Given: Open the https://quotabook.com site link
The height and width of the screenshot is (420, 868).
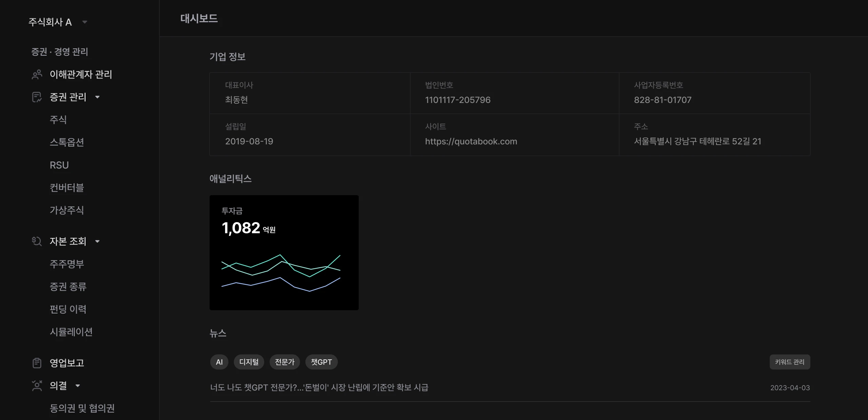Looking at the screenshot, I should click(x=471, y=141).
